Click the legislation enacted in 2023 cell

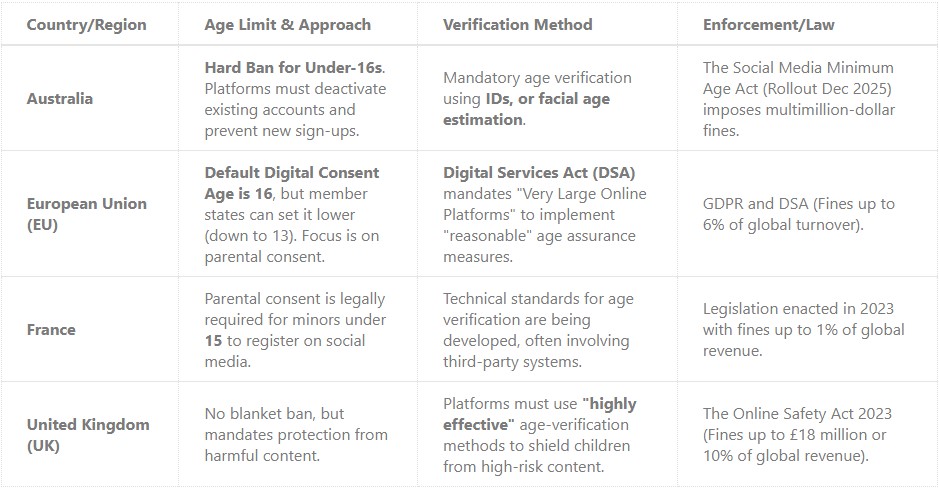coord(803,329)
